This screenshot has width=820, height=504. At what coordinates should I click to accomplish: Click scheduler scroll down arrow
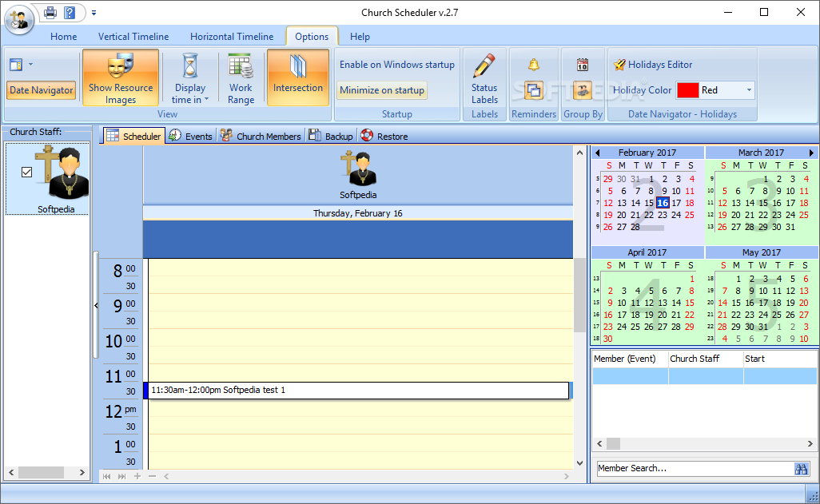click(x=579, y=463)
